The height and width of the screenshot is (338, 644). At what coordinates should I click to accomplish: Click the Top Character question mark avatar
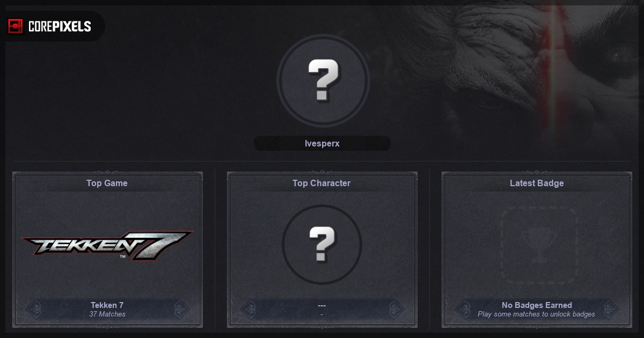(x=322, y=245)
